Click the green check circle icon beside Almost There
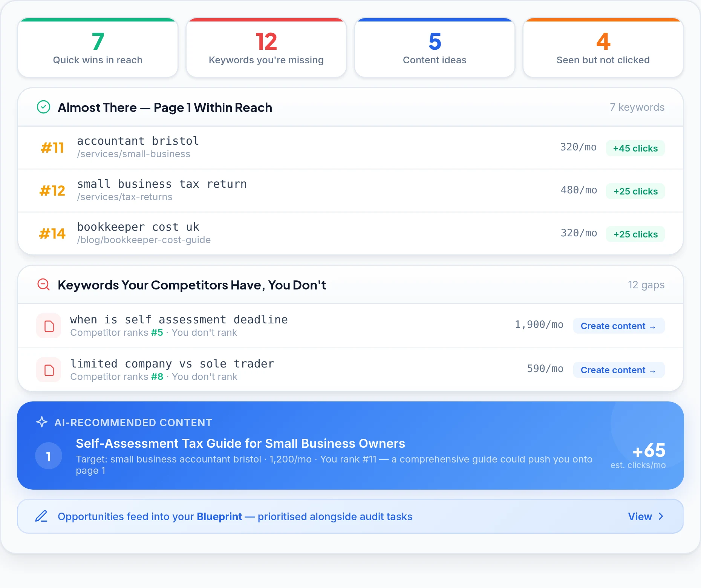The image size is (701, 588). point(44,107)
